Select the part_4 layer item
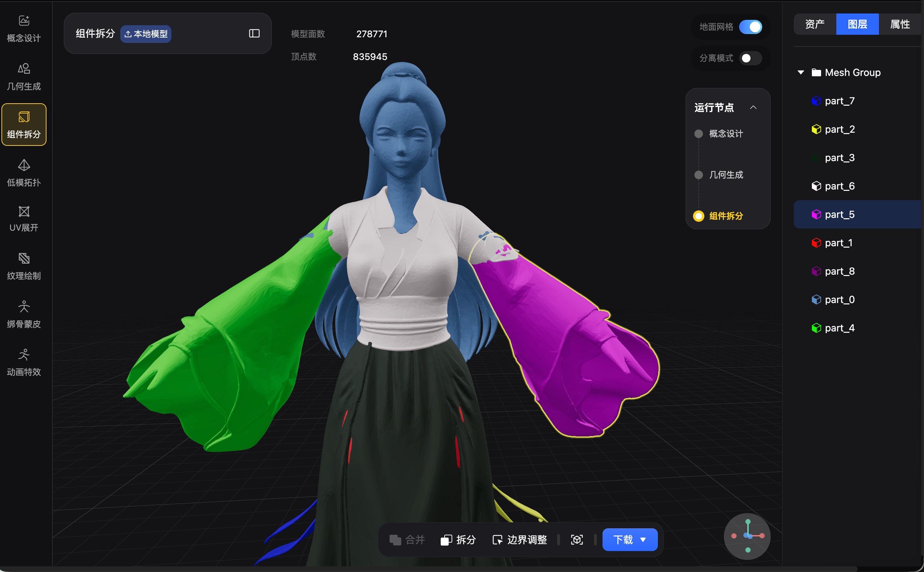 click(839, 328)
